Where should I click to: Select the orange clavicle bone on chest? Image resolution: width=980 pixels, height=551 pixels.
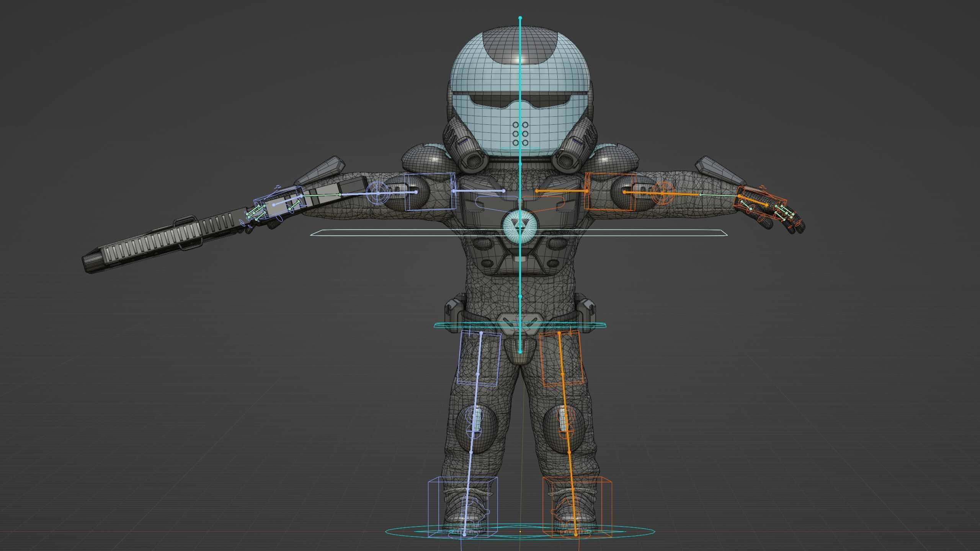[562, 191]
